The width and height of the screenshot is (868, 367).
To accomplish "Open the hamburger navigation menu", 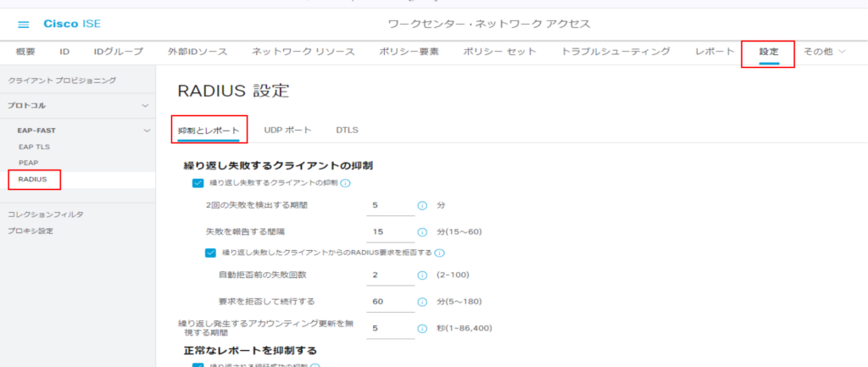I will point(23,24).
